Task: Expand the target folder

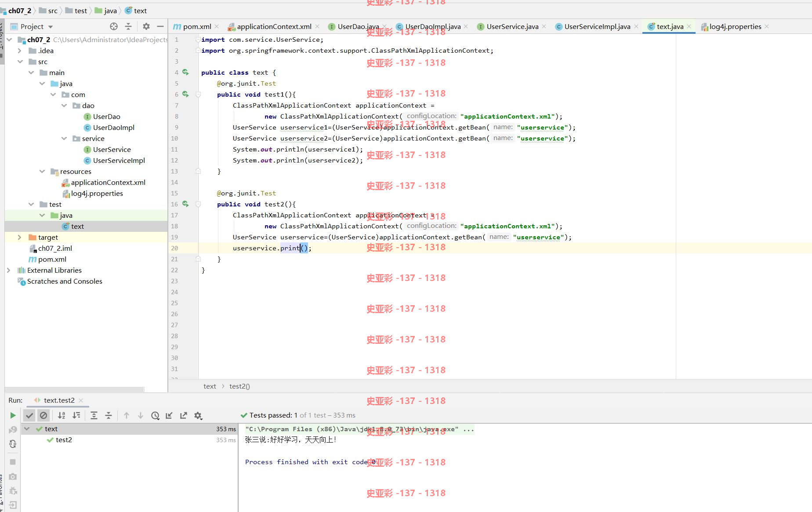Action: click(x=20, y=237)
